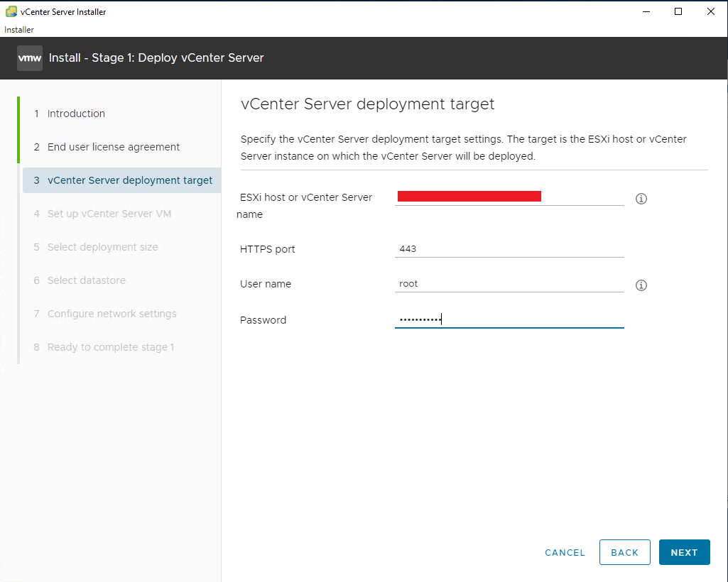Viewport: 728px width, 582px height.
Task: Select step 6 Select datastore
Action: 80,280
